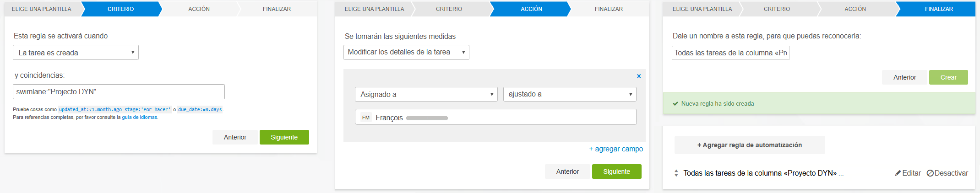Click the green checkmark in the success message
Screen dimensions: 980x193
675,104
